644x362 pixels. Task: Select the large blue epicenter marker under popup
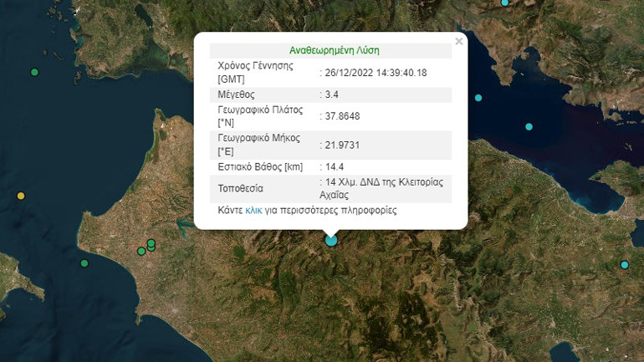(331, 240)
